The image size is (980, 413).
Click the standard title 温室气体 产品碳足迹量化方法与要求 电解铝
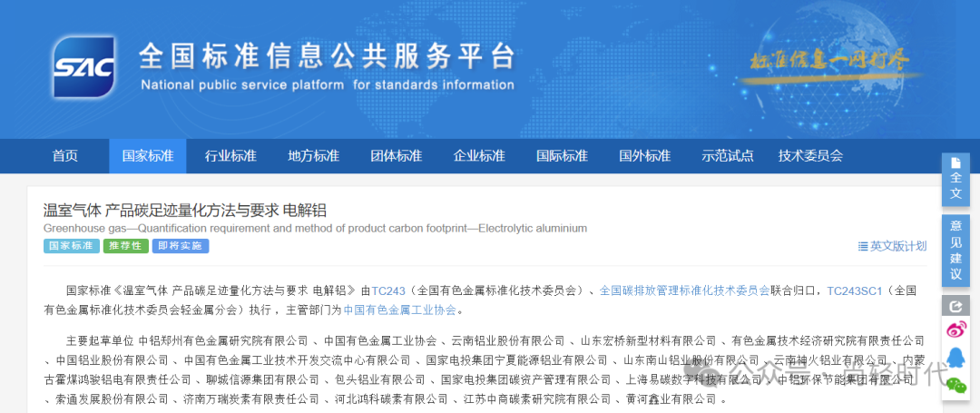(184, 210)
